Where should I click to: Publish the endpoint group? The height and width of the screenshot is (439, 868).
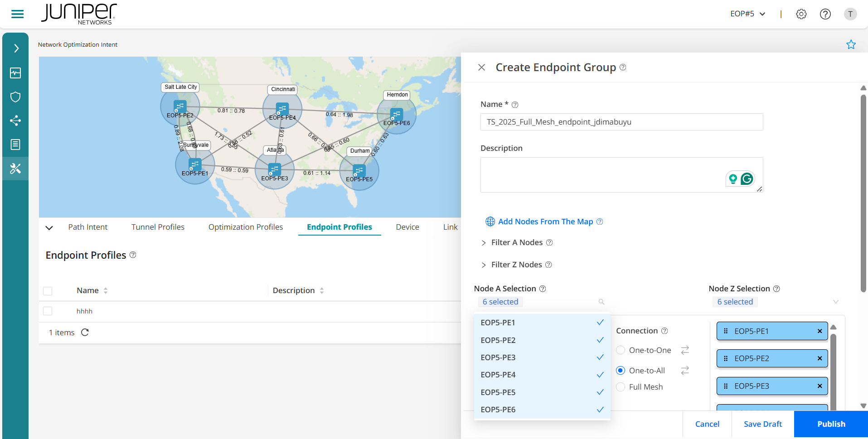click(831, 424)
